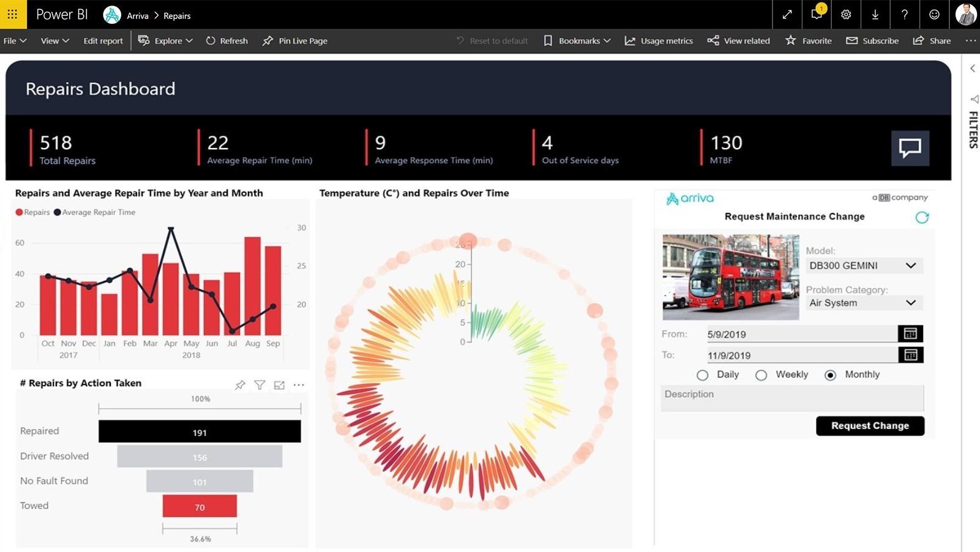980x552 pixels.
Task: Pin the Repairs by Action Taken visual
Action: tap(240, 385)
